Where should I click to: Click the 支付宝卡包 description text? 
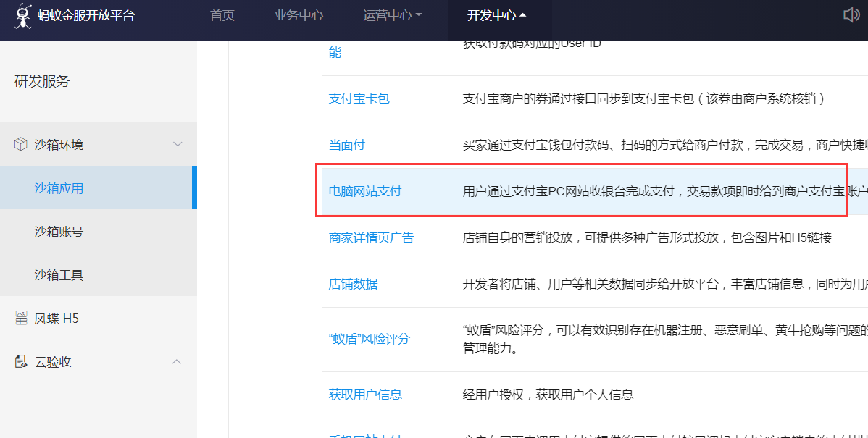(x=644, y=98)
